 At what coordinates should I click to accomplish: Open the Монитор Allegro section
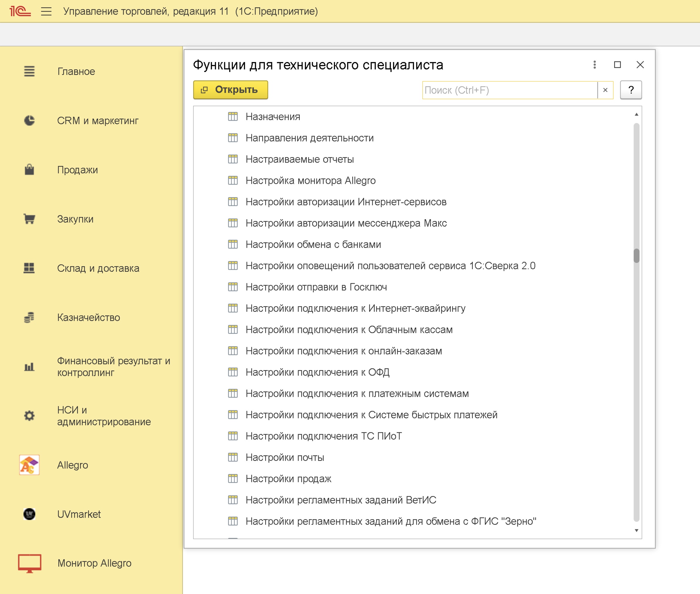point(94,563)
